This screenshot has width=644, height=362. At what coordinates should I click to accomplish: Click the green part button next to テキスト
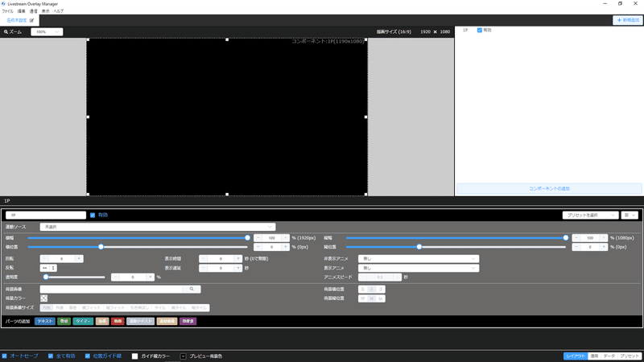64,321
